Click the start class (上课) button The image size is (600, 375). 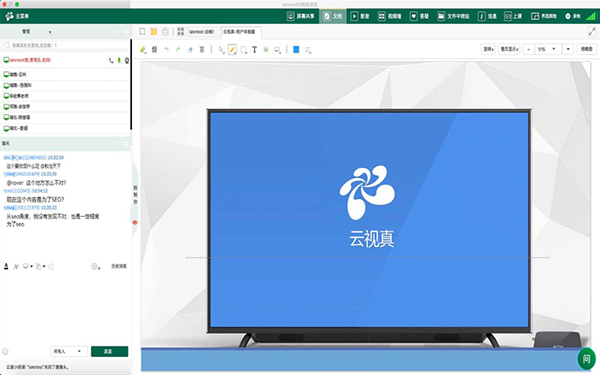513,16
